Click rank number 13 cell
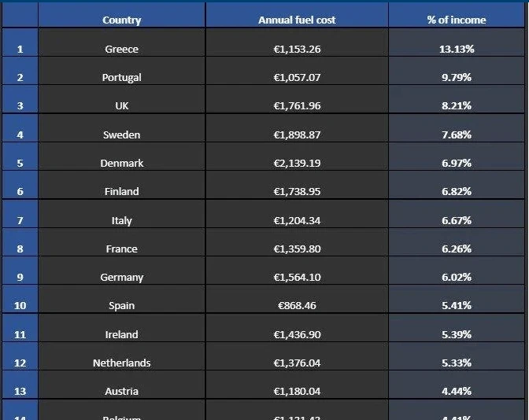Screen dimensions: 529x420 (20, 391)
